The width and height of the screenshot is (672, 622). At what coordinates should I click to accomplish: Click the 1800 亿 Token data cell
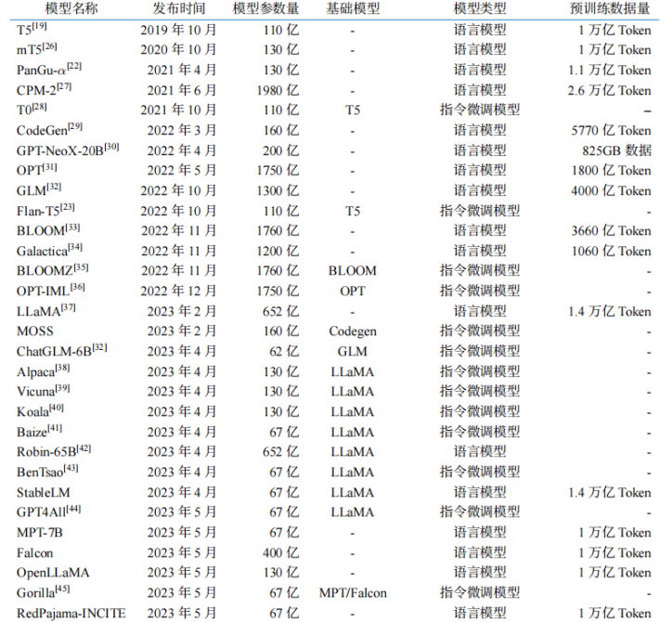[611, 170]
